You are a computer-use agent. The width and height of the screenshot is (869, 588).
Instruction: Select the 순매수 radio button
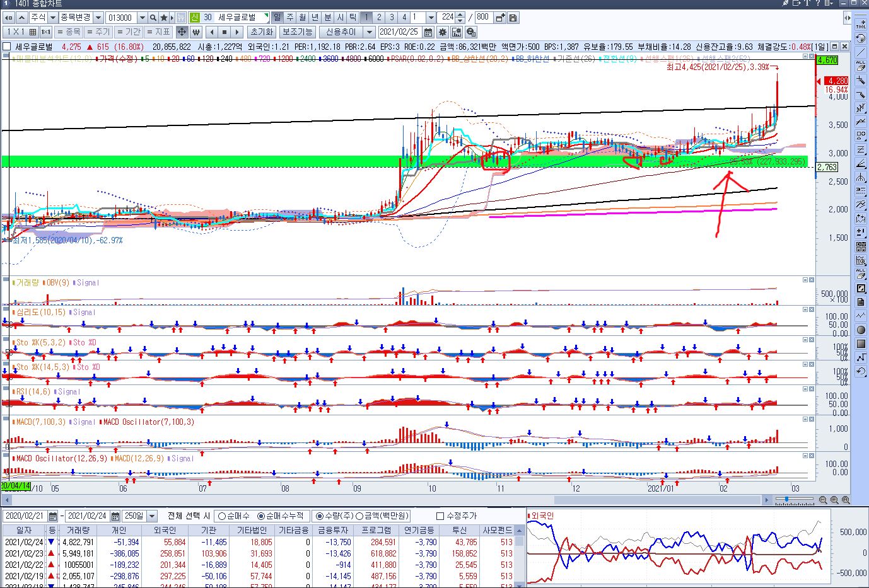coord(222,516)
